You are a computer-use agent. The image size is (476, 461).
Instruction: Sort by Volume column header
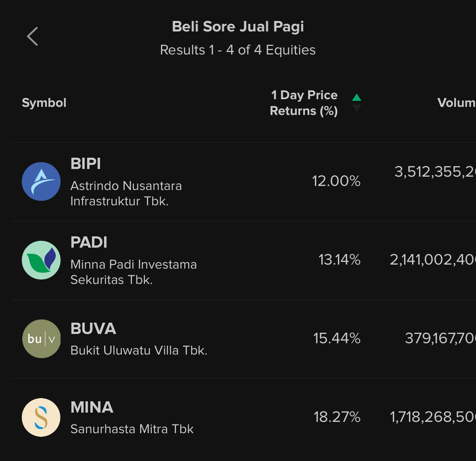coord(456,103)
